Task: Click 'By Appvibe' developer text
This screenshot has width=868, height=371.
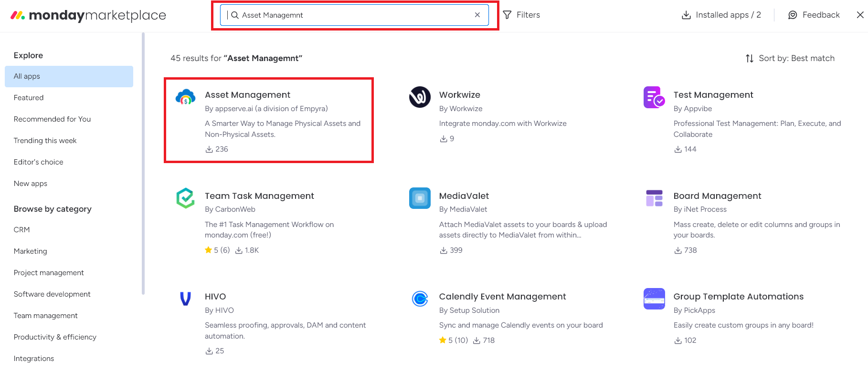Action: (693, 109)
